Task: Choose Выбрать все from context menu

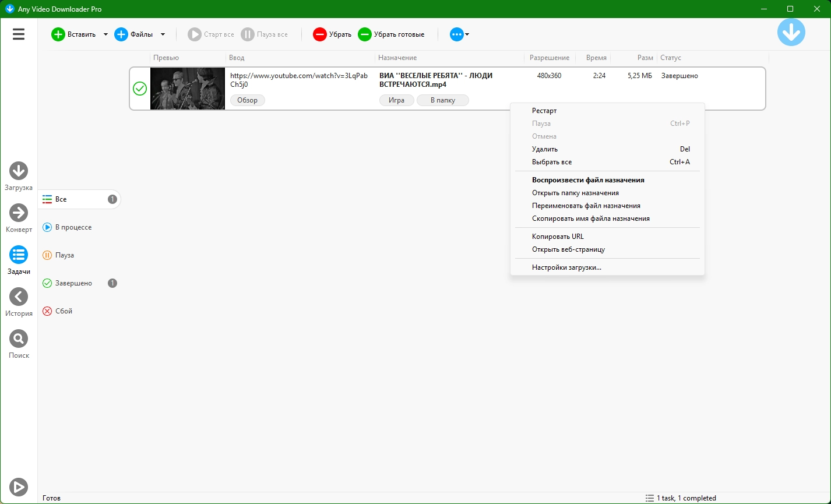Action: 607,162
